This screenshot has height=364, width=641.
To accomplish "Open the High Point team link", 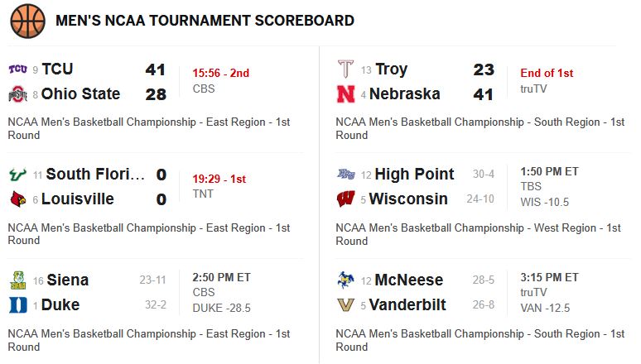I will [414, 175].
